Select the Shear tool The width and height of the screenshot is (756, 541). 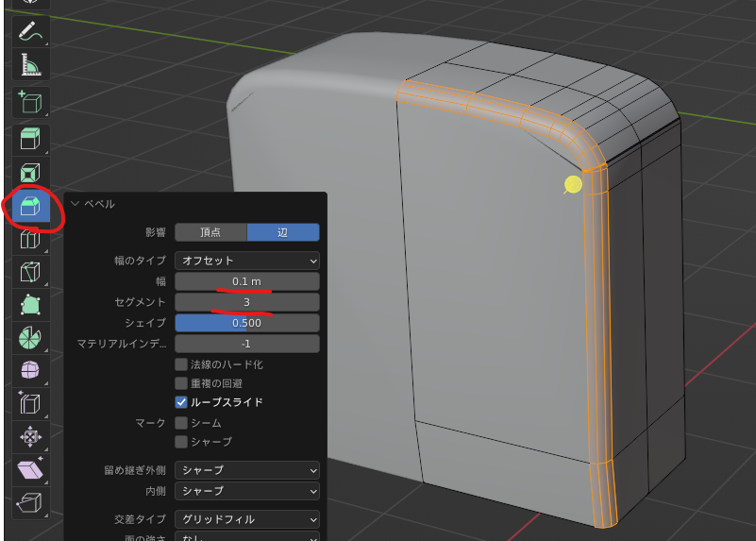tap(31, 469)
